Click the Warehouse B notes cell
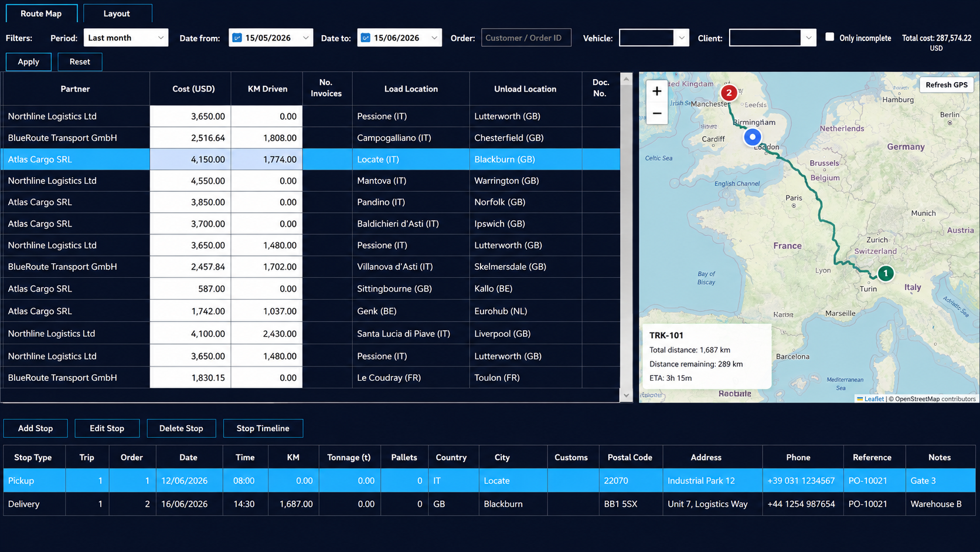Screen dimensions: 980x552 point(940,504)
